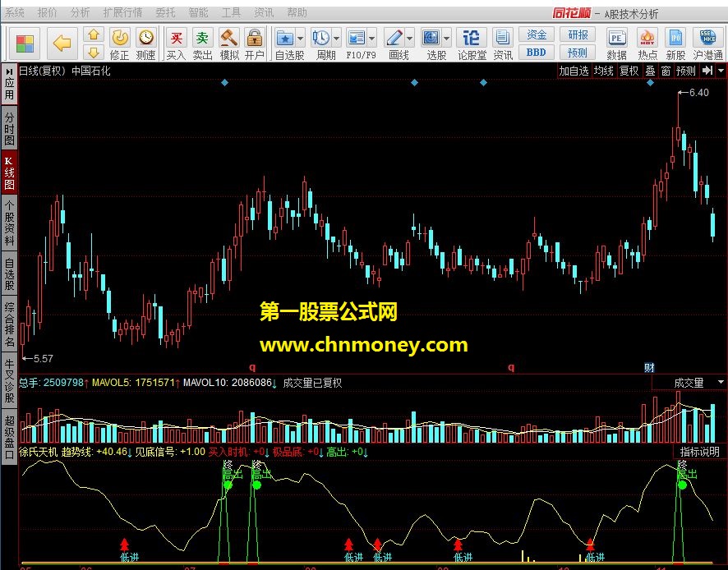Switch to the 个股资料 side tab
The image size is (728, 570).
[9, 223]
